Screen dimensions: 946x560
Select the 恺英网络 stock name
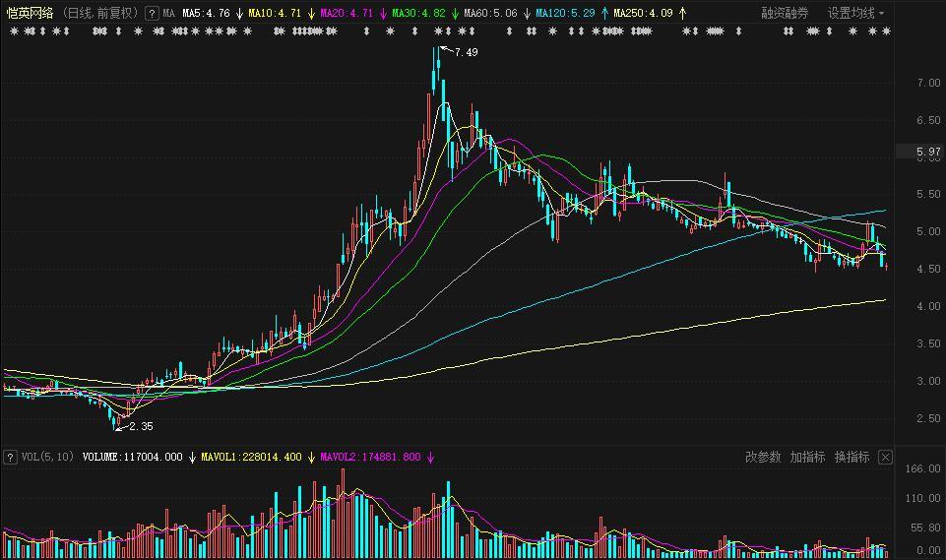click(30, 13)
